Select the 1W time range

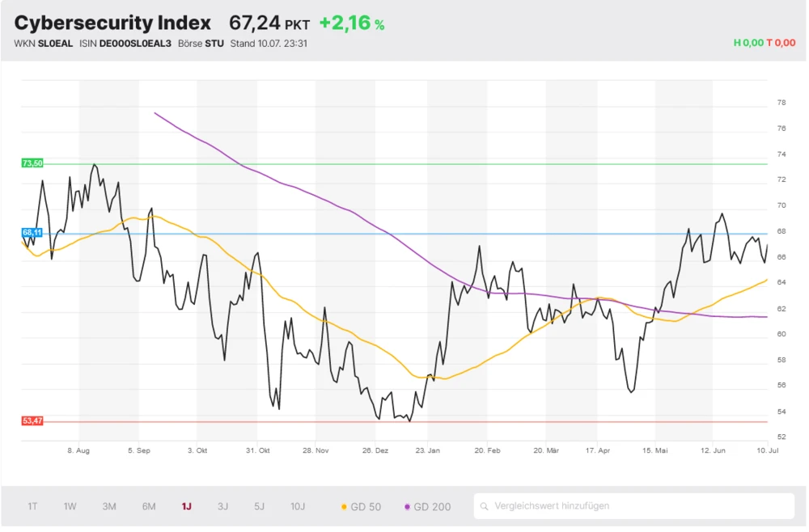[x=70, y=507]
